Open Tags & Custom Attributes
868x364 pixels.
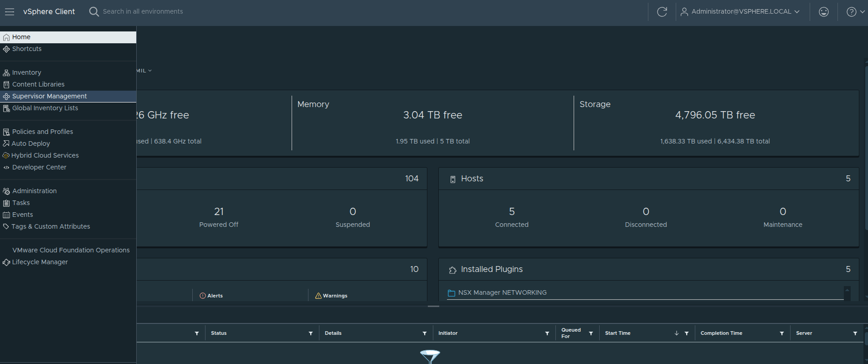tap(68, 226)
